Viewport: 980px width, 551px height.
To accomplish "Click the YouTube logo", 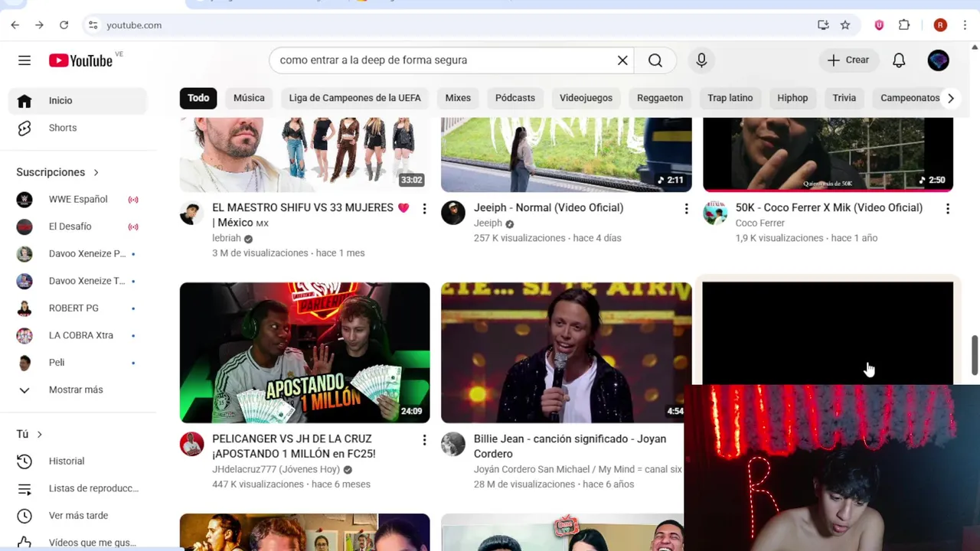I will pyautogui.click(x=80, y=60).
